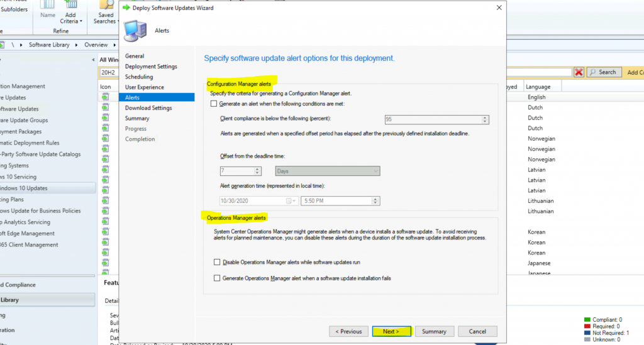Click the wizard computer icon in header
The height and width of the screenshot is (345, 644).
click(135, 31)
